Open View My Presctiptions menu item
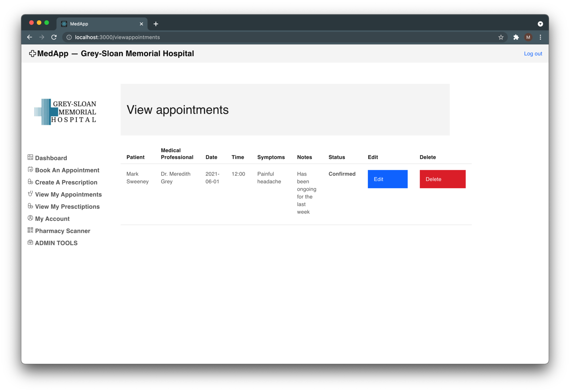570x392 pixels. point(67,207)
